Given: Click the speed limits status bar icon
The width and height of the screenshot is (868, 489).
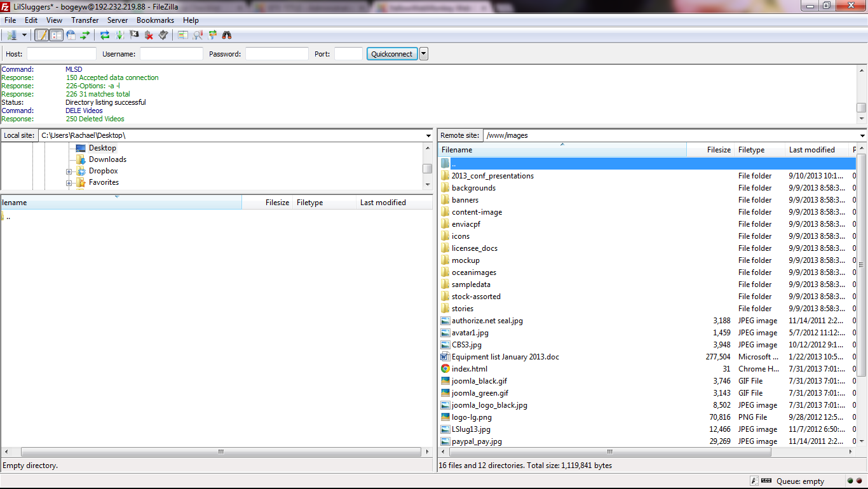Looking at the screenshot, I should click(766, 481).
